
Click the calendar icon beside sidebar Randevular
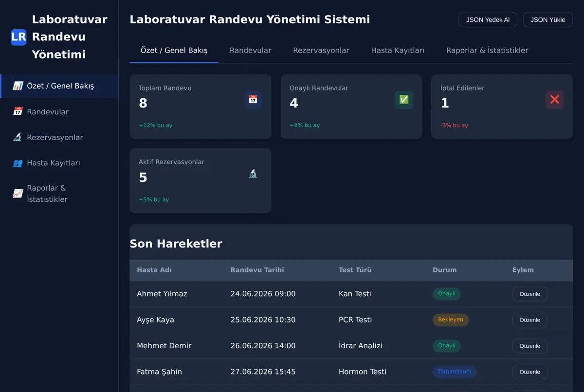point(18,112)
